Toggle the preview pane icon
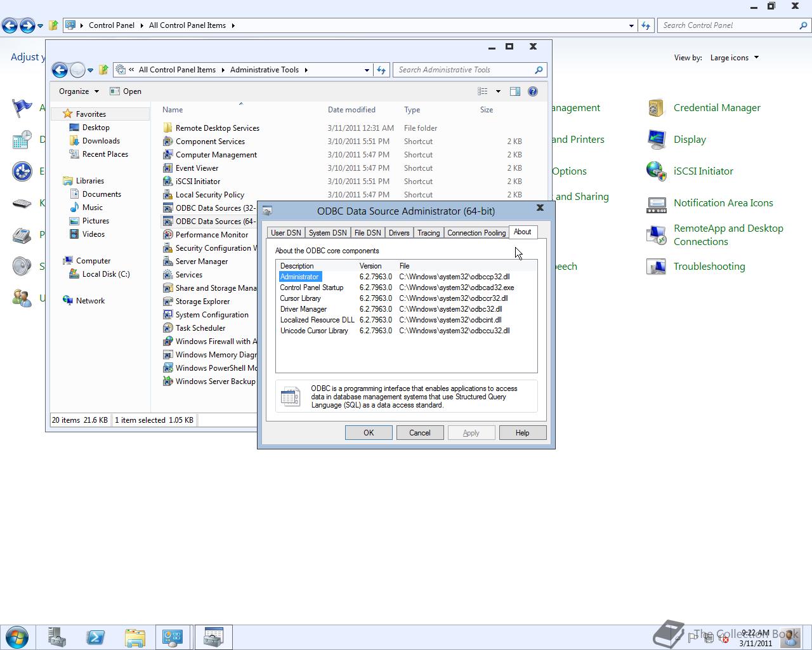This screenshot has width=812, height=650. click(515, 91)
